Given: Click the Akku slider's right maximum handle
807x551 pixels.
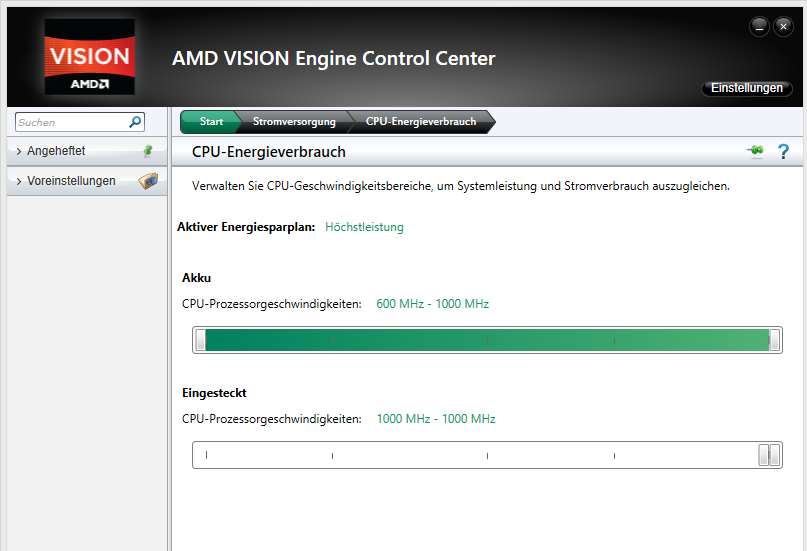Looking at the screenshot, I should [x=774, y=341].
